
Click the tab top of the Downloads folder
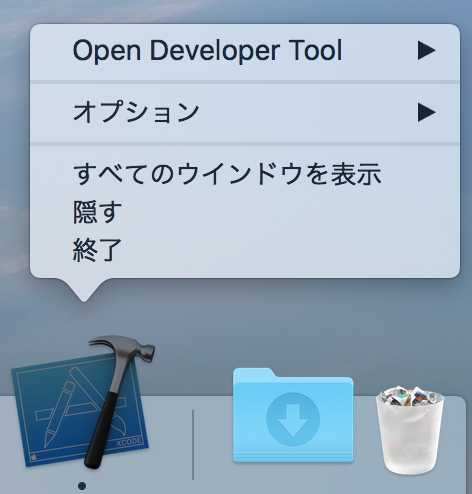pos(253,373)
